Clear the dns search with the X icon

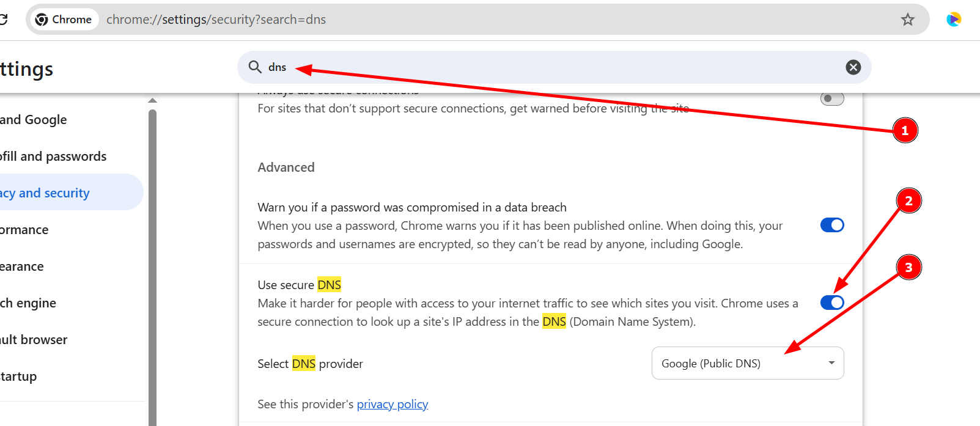pos(853,67)
